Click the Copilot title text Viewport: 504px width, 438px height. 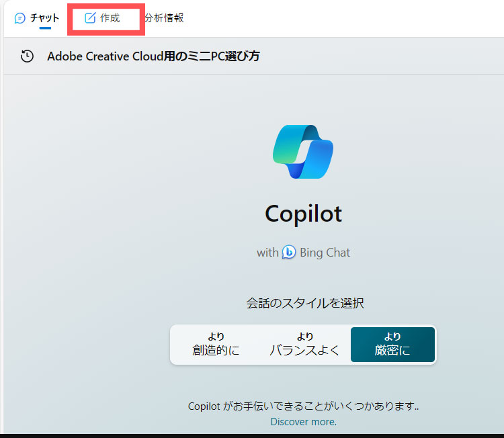(303, 214)
